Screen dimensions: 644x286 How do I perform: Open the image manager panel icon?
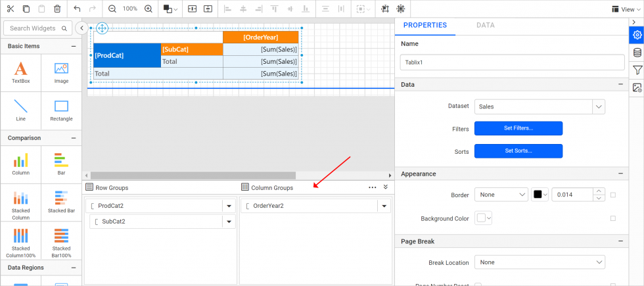[637, 87]
